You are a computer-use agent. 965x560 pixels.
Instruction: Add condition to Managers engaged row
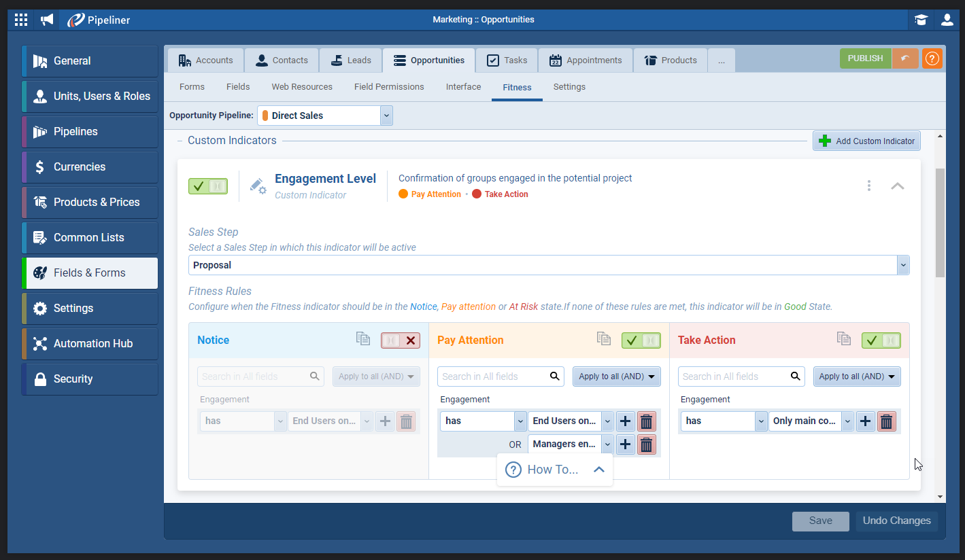(x=625, y=444)
